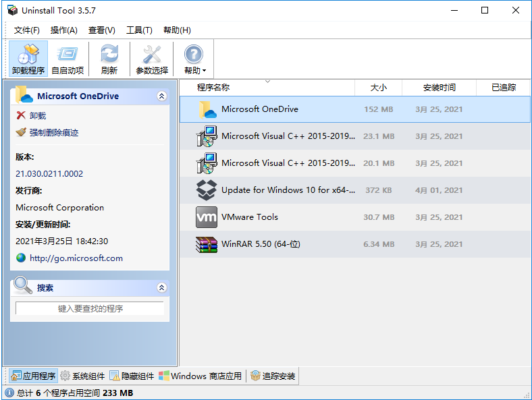
Task: Open the 帮助 dropdown arrow in toolbar
Action: click(x=205, y=71)
